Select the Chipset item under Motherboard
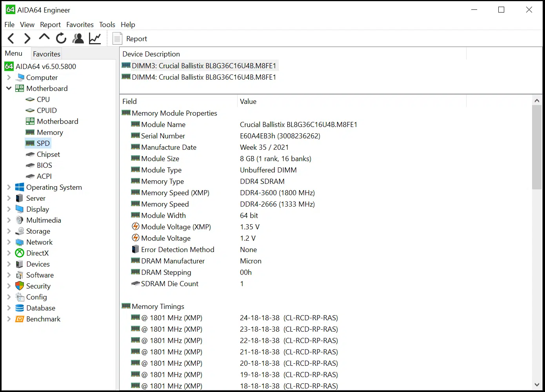The width and height of the screenshot is (545, 392). 48,154
